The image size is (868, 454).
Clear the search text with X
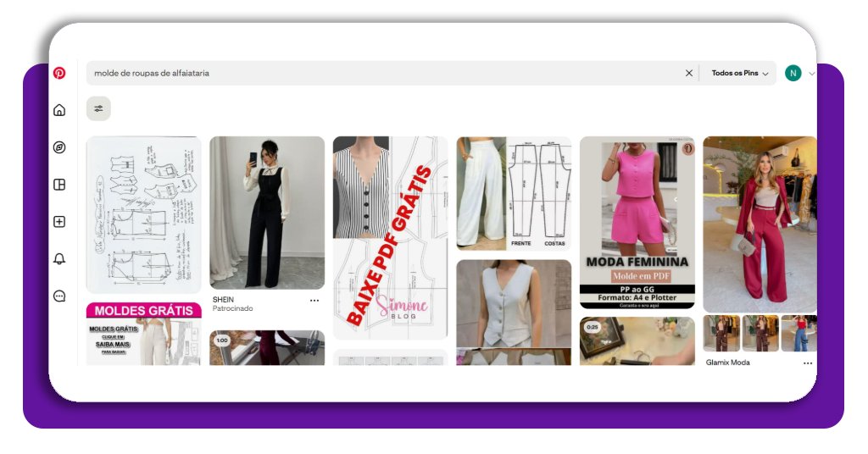pos(689,74)
